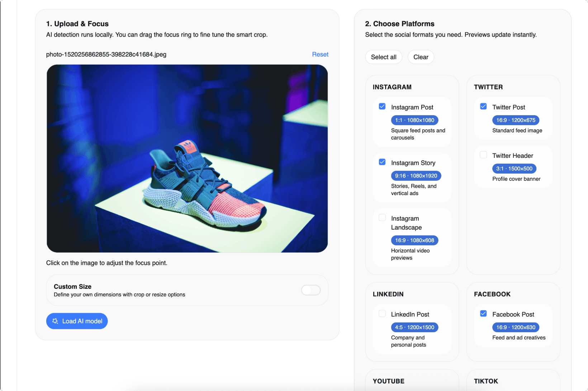Click the 16:9 · 1200×630 Facebook badge
This screenshot has width=588, height=391.
tap(516, 327)
